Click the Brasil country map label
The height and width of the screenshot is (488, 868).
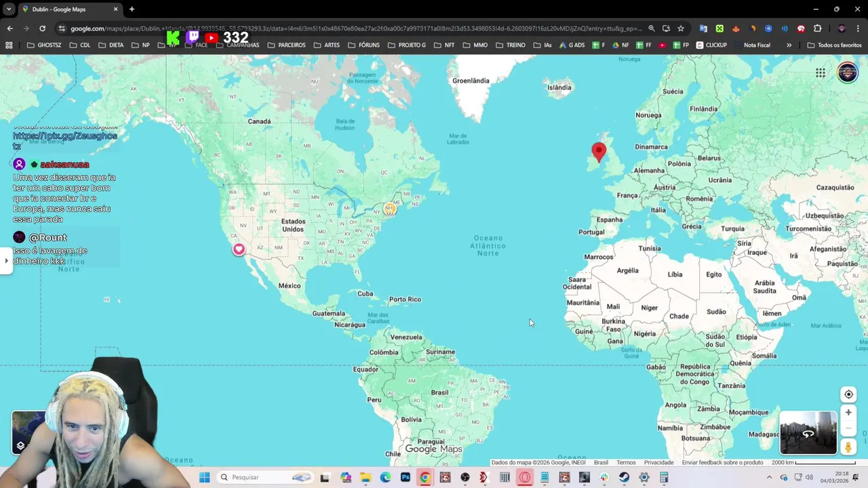click(x=439, y=392)
